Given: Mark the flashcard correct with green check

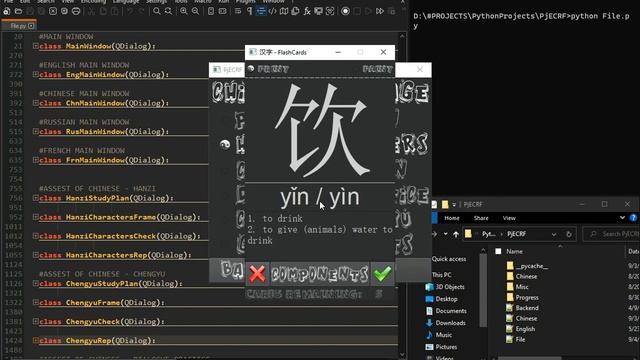Looking at the screenshot, I should [x=382, y=274].
